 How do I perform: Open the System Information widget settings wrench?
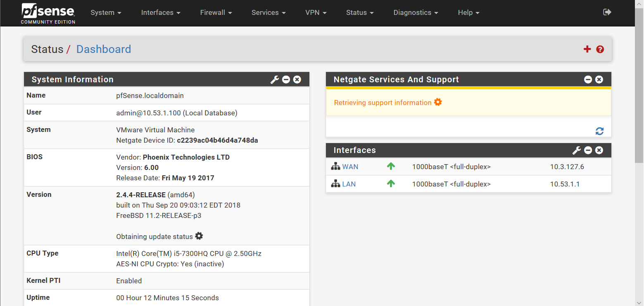pyautogui.click(x=274, y=79)
